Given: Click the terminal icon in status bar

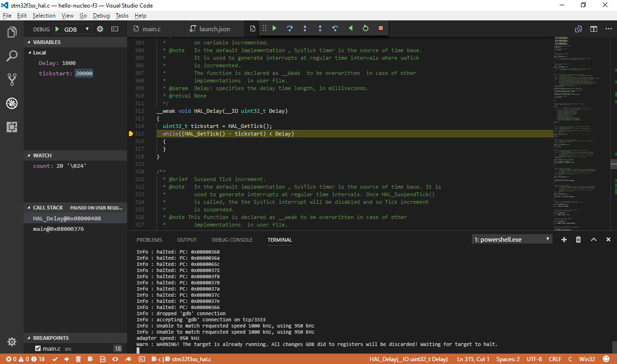Looking at the screenshot, I should coord(141,359).
